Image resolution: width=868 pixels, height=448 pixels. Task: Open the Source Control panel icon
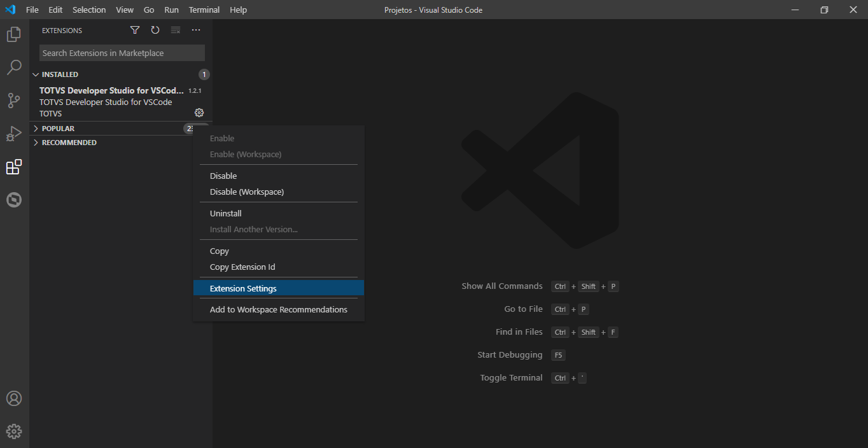click(x=14, y=101)
